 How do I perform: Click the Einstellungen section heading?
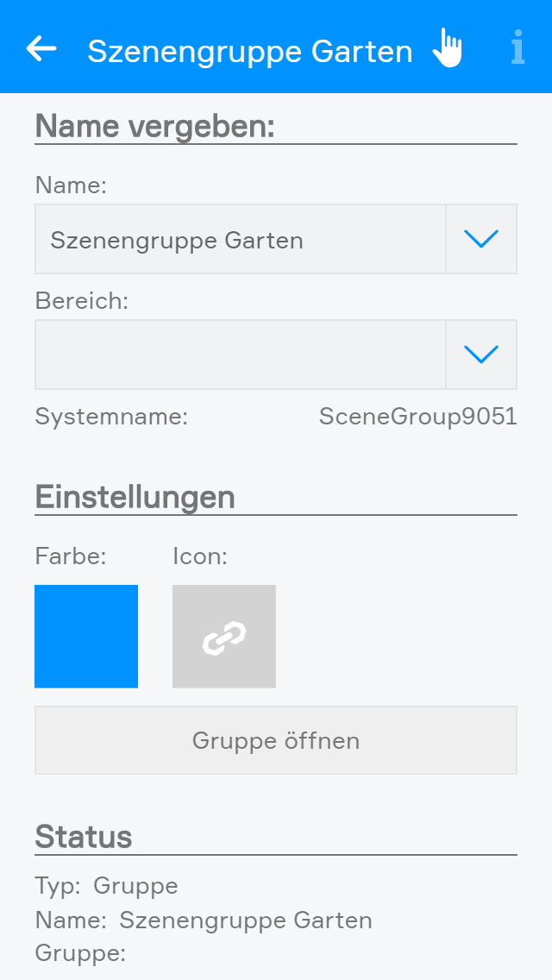click(x=135, y=498)
